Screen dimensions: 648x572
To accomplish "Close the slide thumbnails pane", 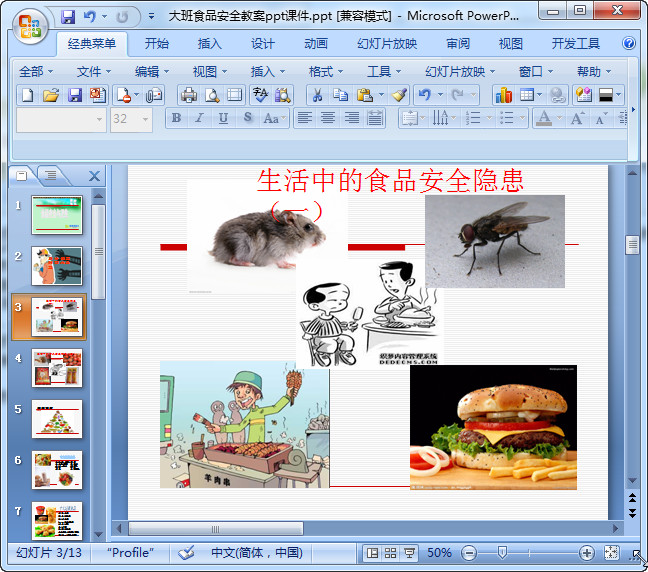I will click(x=94, y=176).
